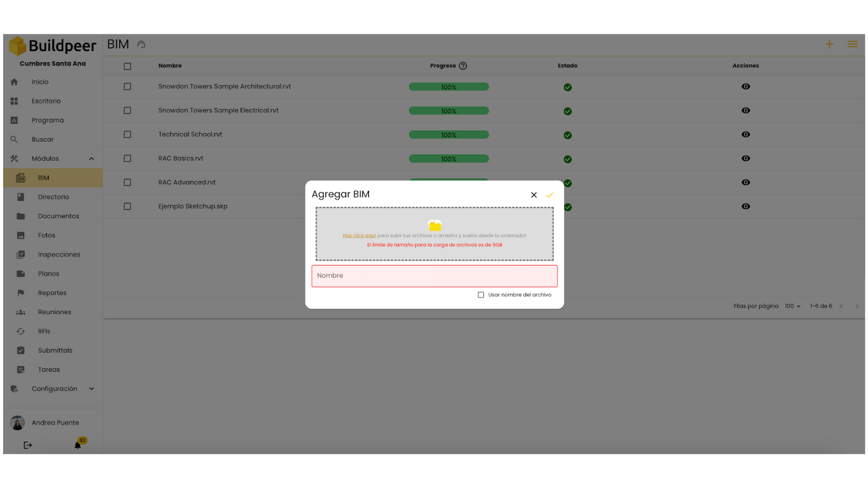Open Reportes module
868x488 pixels.
coord(53,293)
